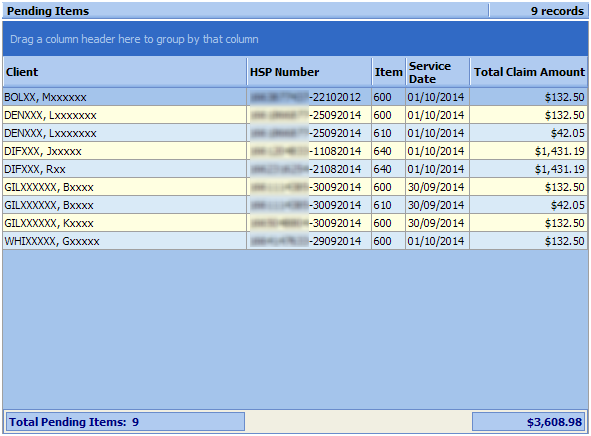Click $132.50 amount in BOLXX row
The width and height of the screenshot is (591, 436).
[528, 97]
